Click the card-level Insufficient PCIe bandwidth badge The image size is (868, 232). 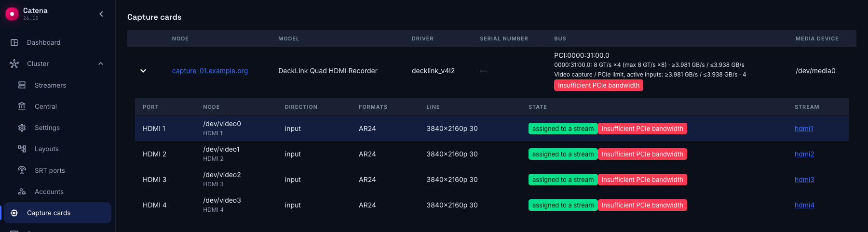[x=598, y=85]
